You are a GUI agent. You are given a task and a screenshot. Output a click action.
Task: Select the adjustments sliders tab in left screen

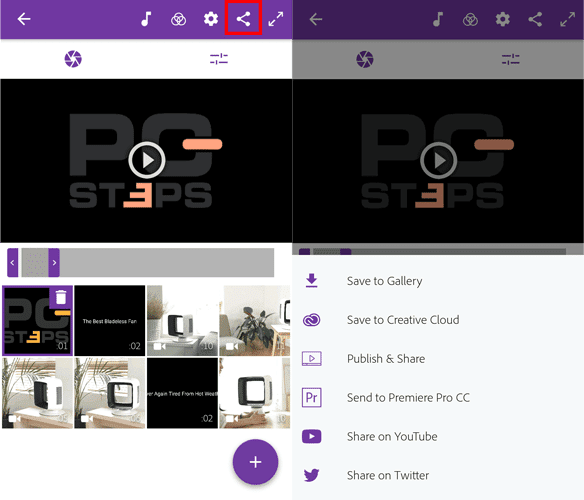tap(219, 59)
